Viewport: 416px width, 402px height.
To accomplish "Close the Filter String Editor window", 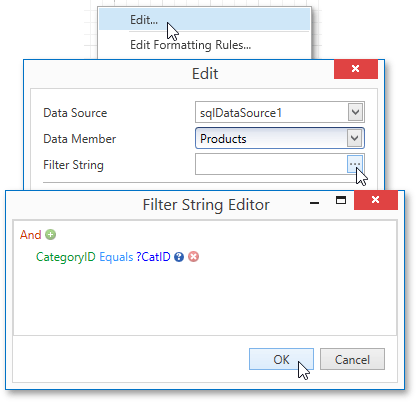I will pyautogui.click(x=376, y=200).
